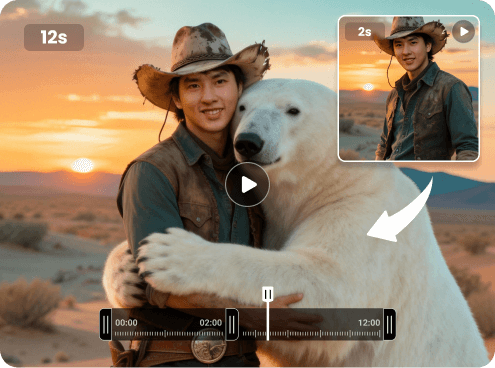Image resolution: width=495 pixels, height=368 pixels.
Task: Play the 2s preview clip
Action: tap(463, 31)
